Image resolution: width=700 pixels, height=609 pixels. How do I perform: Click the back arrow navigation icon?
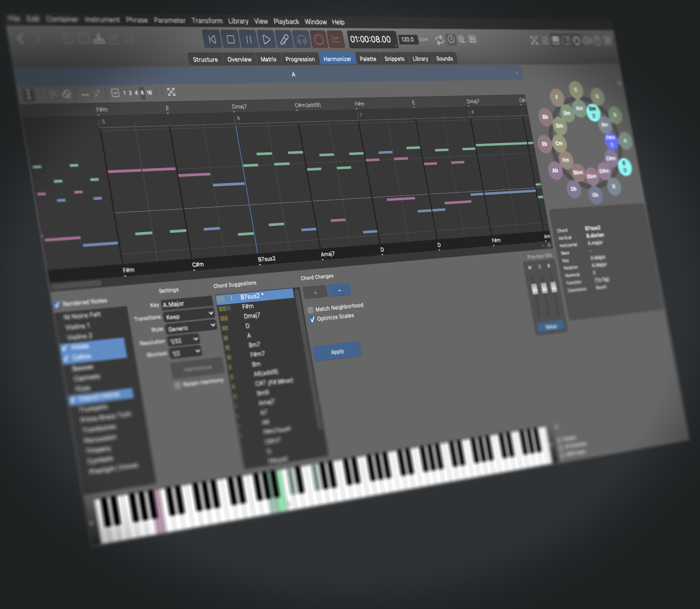point(21,38)
